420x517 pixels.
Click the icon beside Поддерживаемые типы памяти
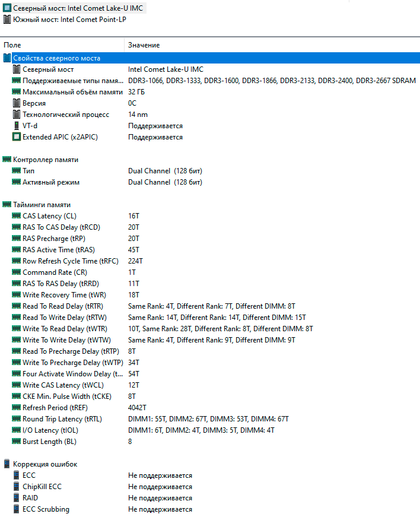point(16,80)
